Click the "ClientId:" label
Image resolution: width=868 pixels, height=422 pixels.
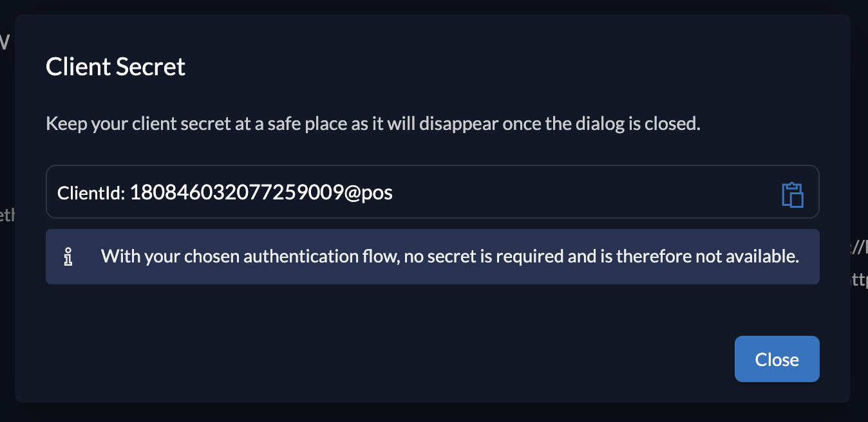(x=91, y=193)
